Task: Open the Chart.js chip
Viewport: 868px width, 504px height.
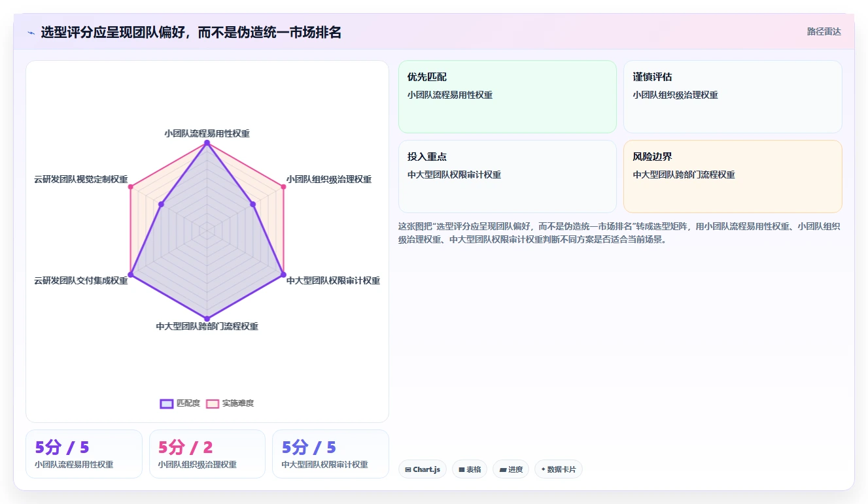Action: click(x=422, y=469)
